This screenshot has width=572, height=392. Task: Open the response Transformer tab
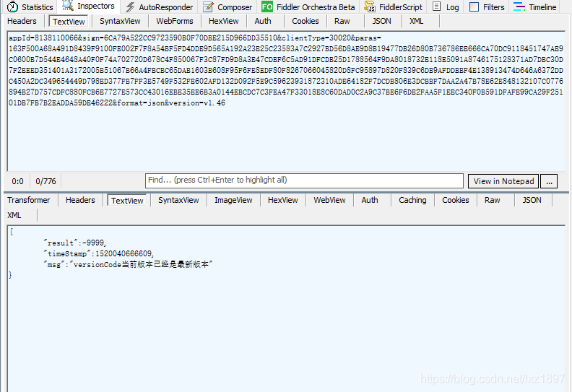click(x=28, y=200)
